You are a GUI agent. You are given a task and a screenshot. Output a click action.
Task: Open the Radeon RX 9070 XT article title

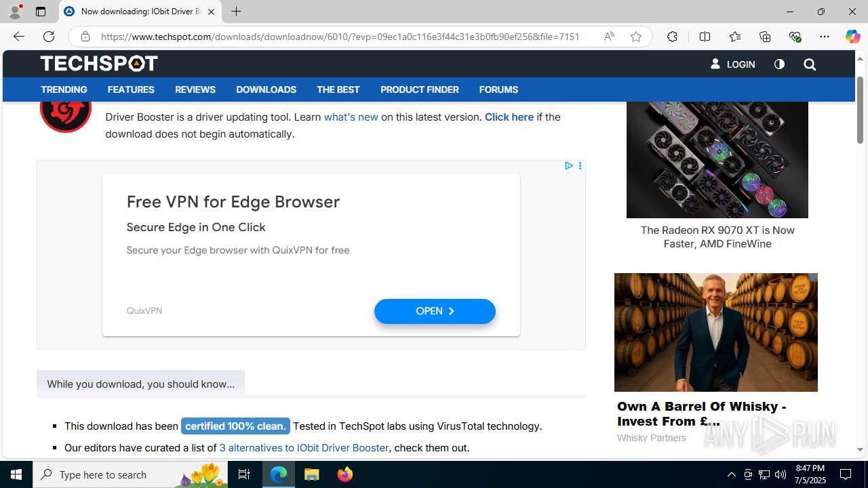pyautogui.click(x=717, y=237)
